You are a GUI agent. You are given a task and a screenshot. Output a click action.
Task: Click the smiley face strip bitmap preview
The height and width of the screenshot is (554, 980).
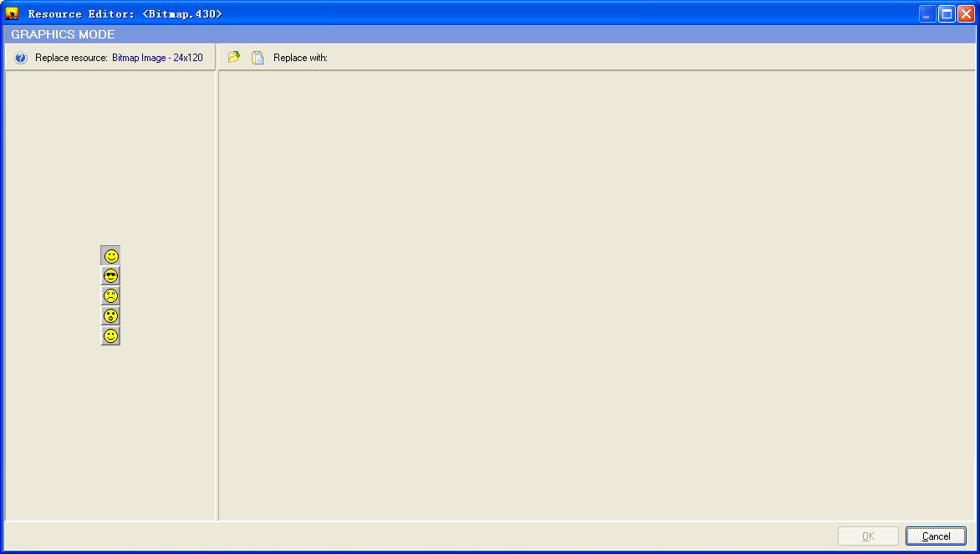[110, 295]
